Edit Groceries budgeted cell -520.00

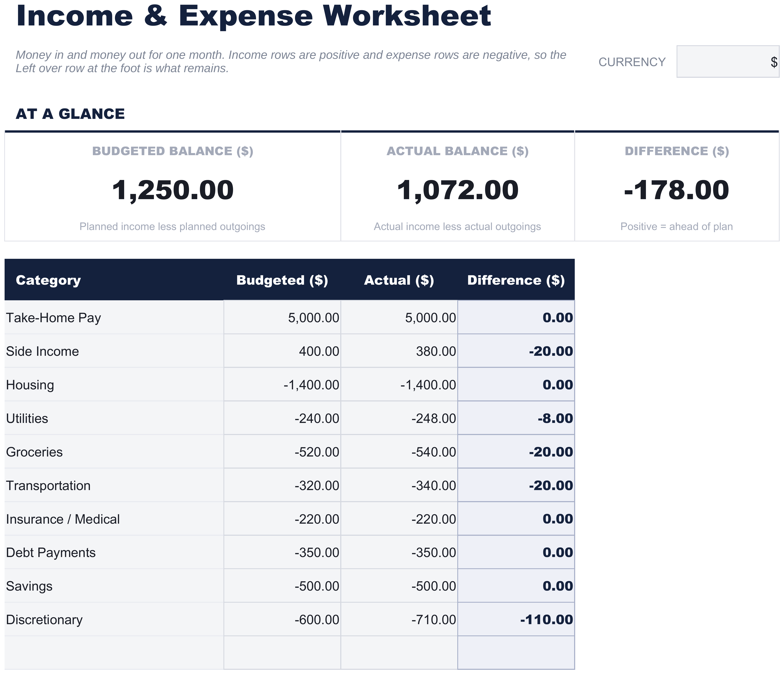[282, 452]
